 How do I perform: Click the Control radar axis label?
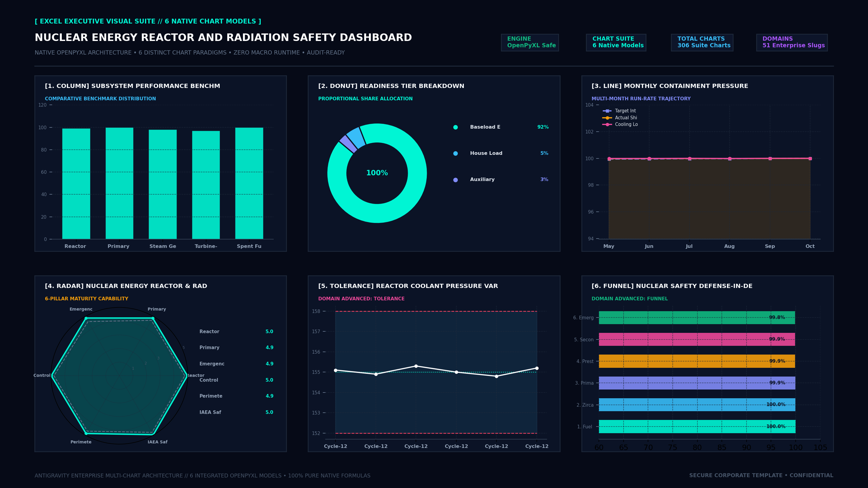(x=42, y=376)
